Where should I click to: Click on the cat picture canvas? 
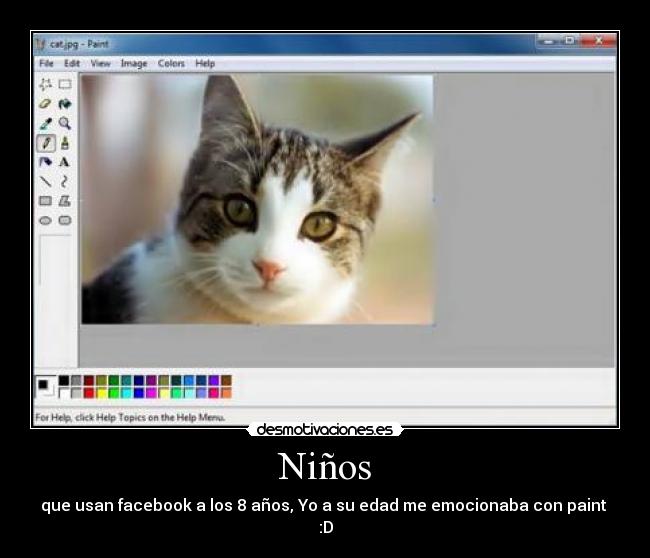click(257, 199)
